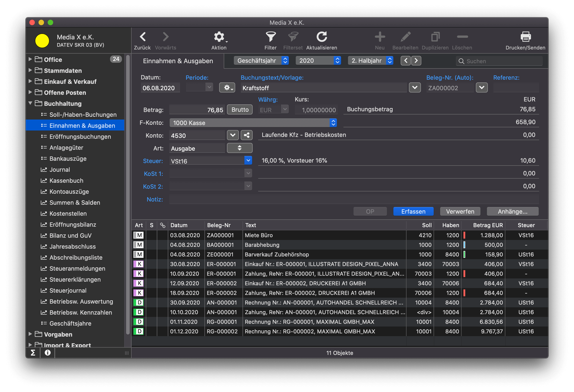This screenshot has height=392, width=574.
Task: Open the 2. Halbjahr dropdown
Action: click(370, 61)
